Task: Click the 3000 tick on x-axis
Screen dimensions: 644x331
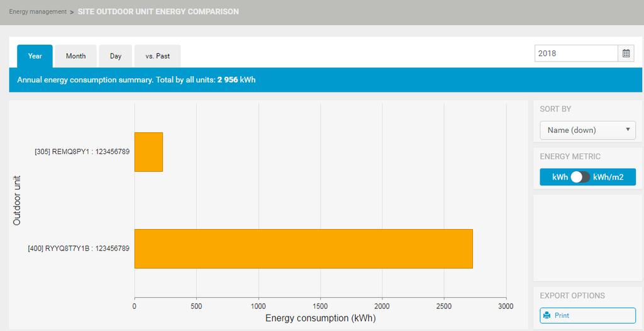Action: (x=506, y=306)
